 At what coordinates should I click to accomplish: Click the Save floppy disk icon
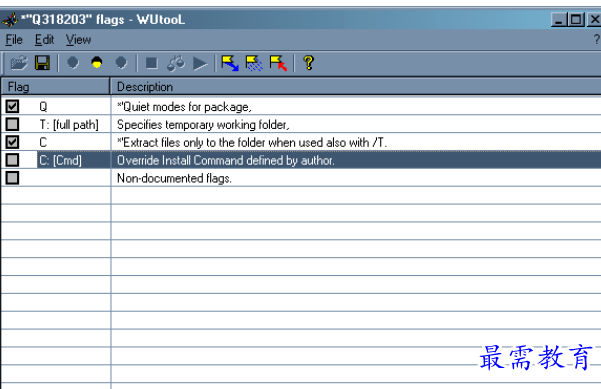[x=42, y=63]
